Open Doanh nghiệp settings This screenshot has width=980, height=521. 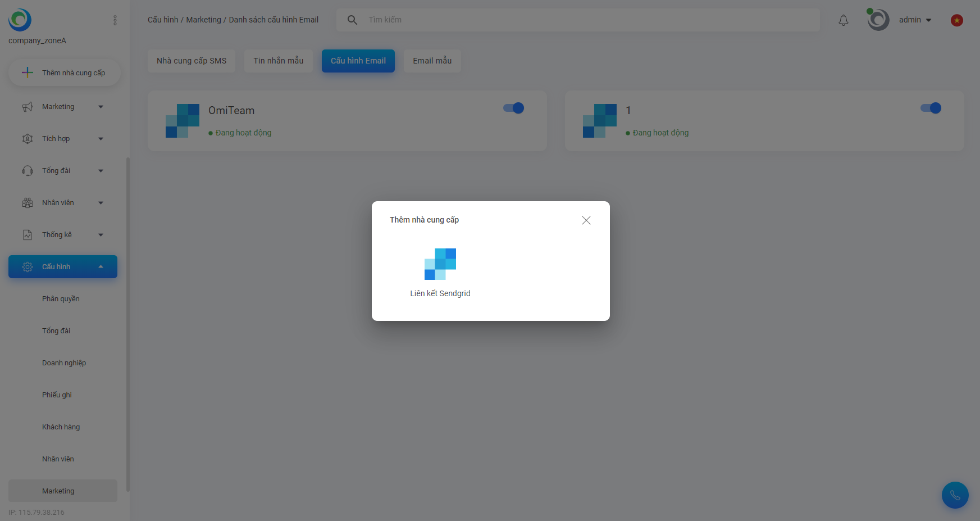click(63, 363)
